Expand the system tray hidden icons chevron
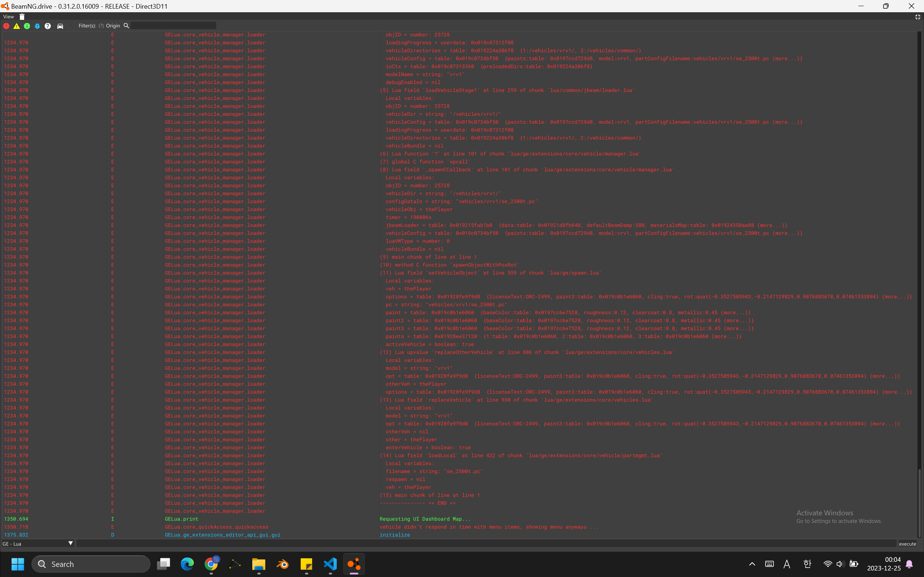The image size is (924, 577). (x=752, y=564)
